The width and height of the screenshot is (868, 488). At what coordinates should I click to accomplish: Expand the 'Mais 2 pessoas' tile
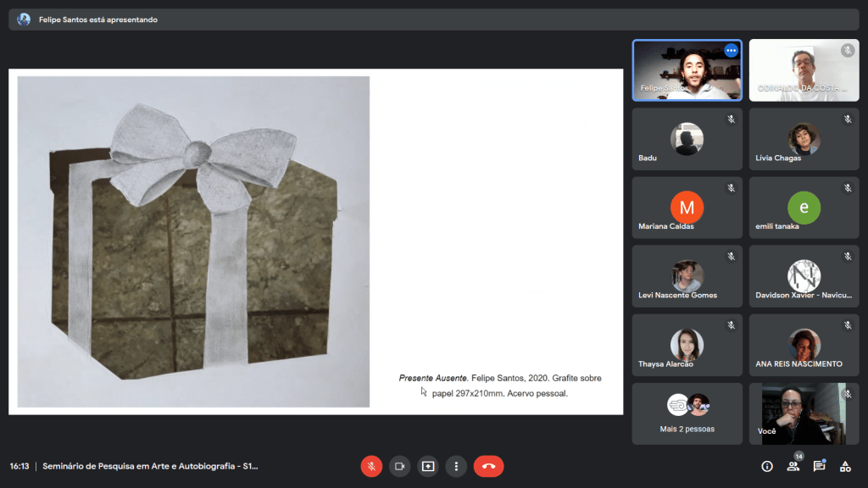(687, 413)
